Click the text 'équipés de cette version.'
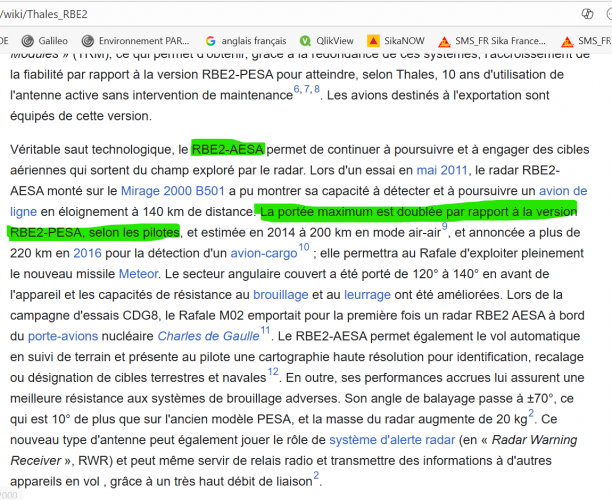Screen dimensions: 612x500 pos(81,116)
